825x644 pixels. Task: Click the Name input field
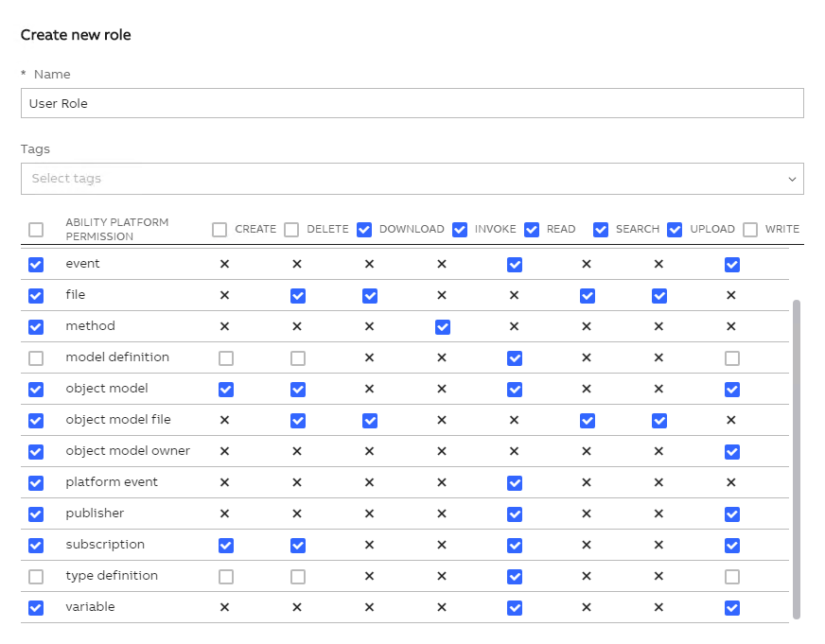[412, 103]
